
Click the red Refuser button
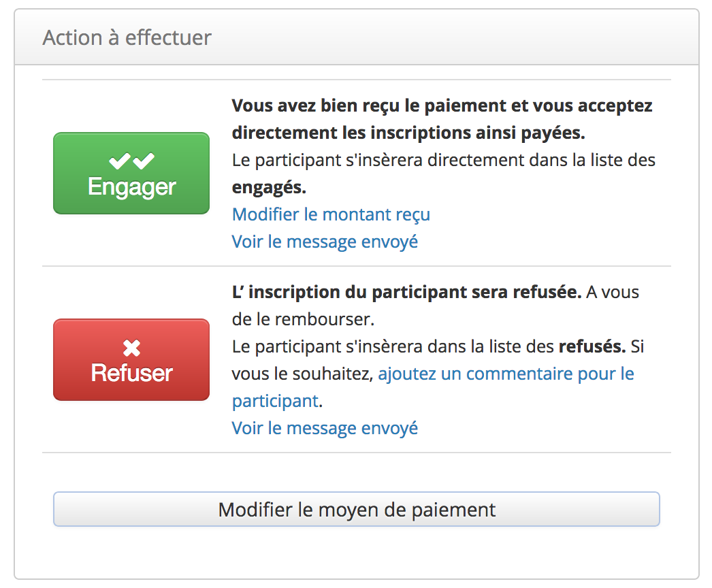pyautogui.click(x=131, y=359)
